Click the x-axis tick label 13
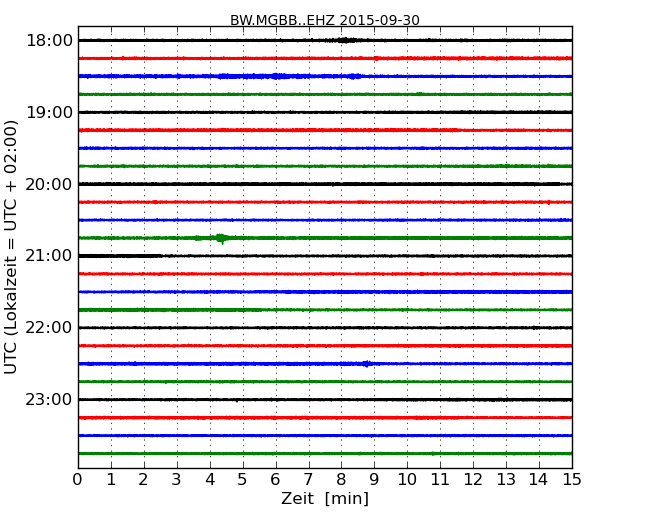650x520 pixels. click(x=506, y=479)
